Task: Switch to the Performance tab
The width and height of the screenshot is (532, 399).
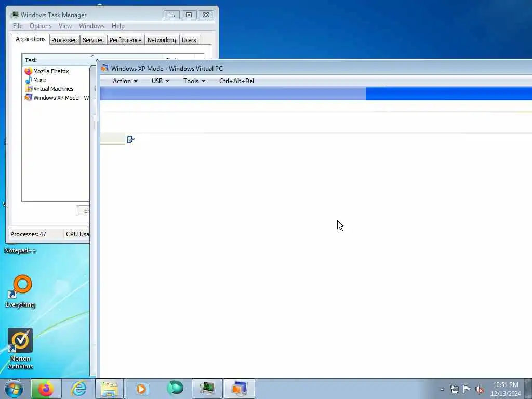Action: (126, 40)
